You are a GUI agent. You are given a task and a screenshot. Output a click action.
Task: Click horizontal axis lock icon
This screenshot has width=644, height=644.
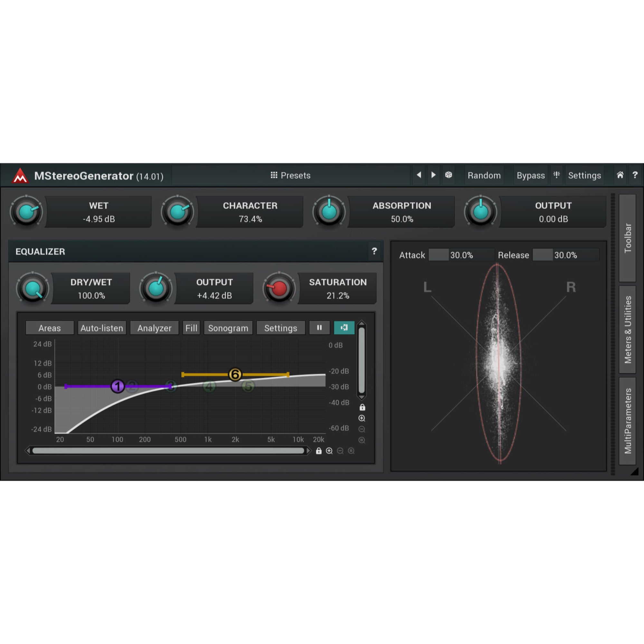coord(319,451)
